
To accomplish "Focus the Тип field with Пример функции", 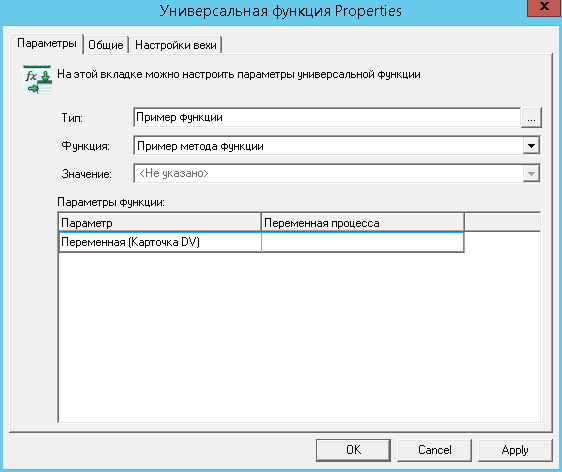I will click(327, 118).
